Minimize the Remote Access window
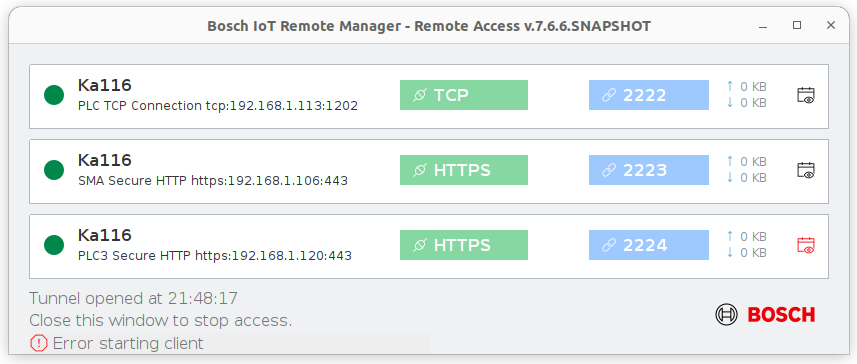Image resolution: width=857 pixels, height=364 pixels. click(764, 25)
